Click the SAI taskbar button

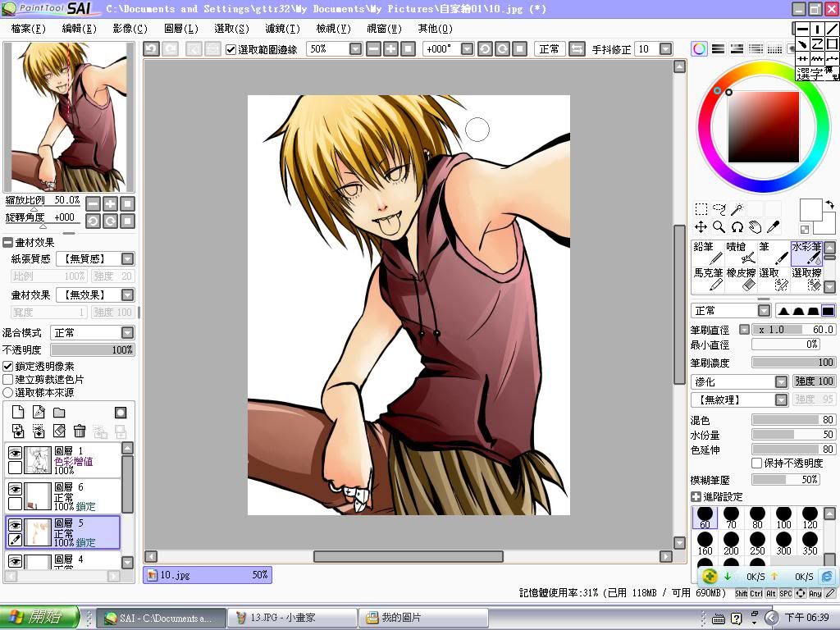[162, 618]
